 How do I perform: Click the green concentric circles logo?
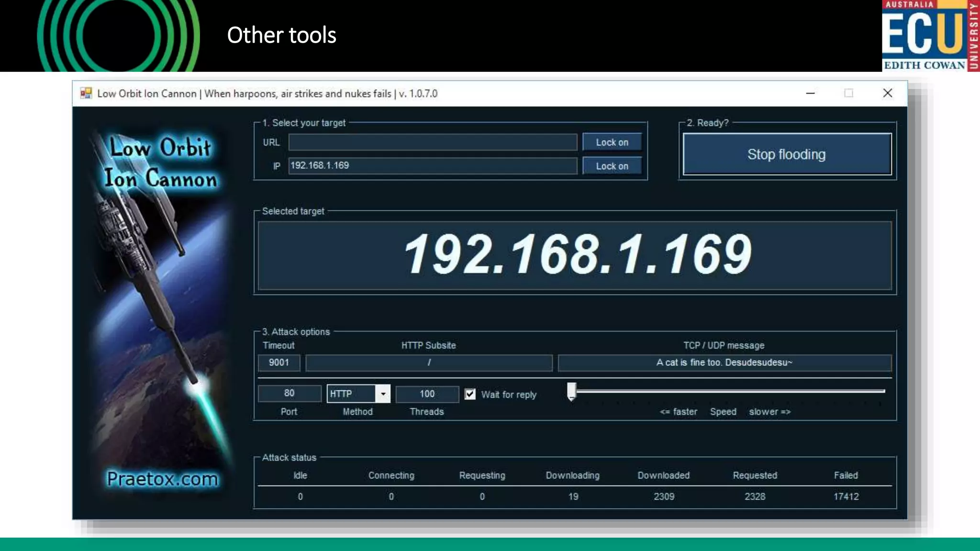(118, 36)
